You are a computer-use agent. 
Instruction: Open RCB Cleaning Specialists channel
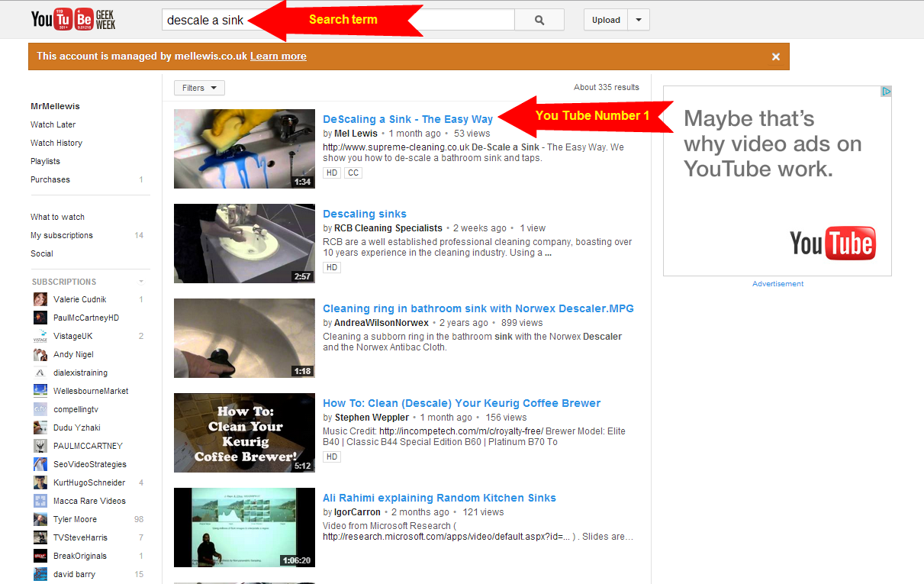click(x=388, y=228)
